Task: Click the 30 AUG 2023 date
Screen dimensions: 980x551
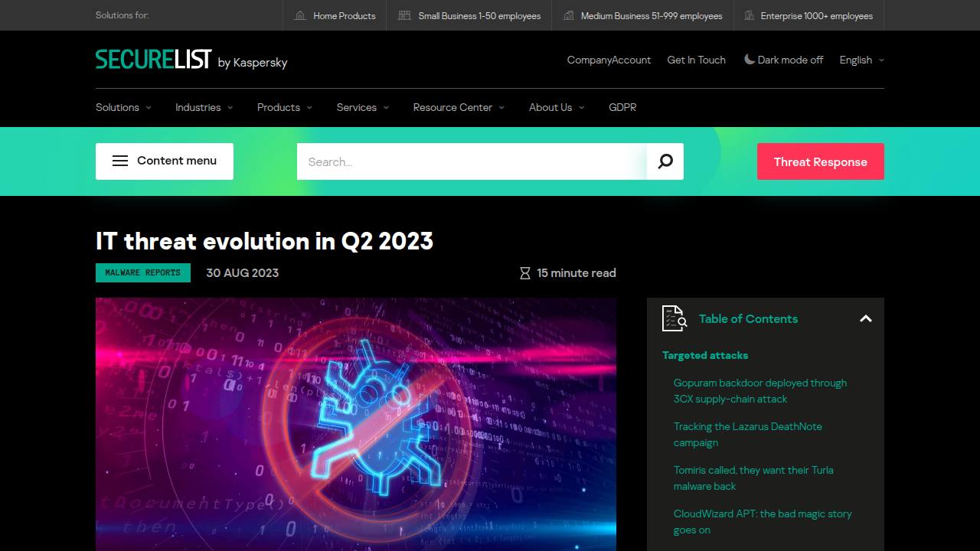Action: click(x=242, y=272)
